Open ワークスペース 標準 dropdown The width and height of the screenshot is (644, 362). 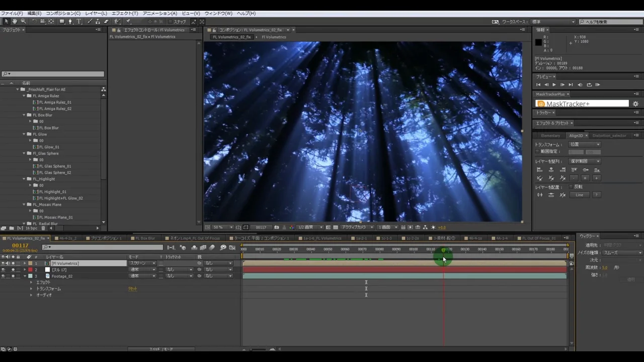pos(553,22)
